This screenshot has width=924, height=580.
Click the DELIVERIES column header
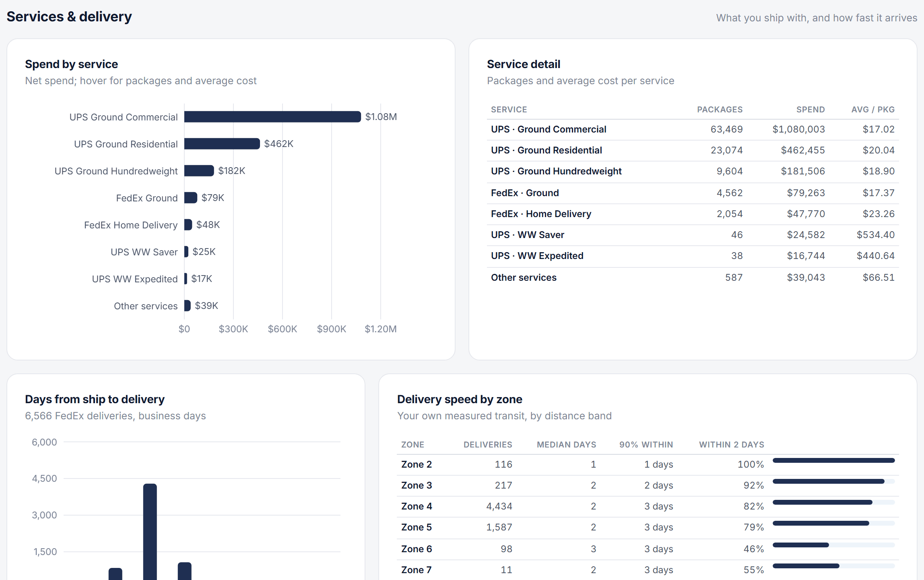coord(488,445)
